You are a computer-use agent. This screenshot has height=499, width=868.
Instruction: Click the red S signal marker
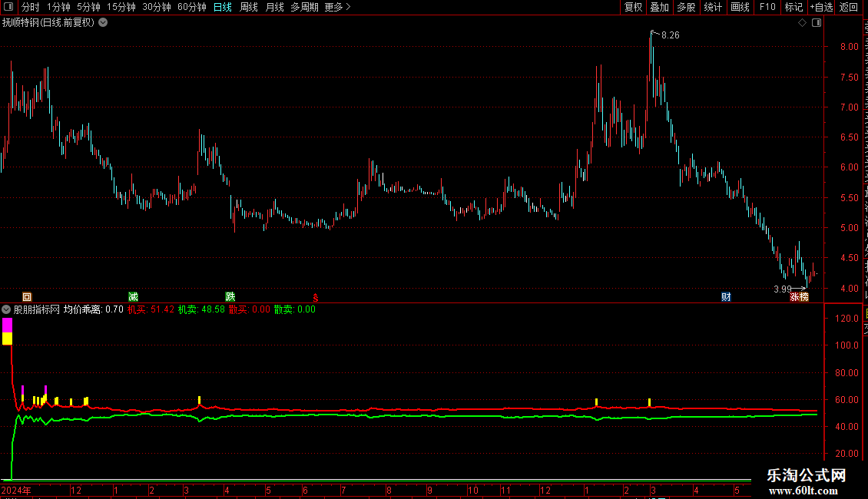(x=316, y=298)
